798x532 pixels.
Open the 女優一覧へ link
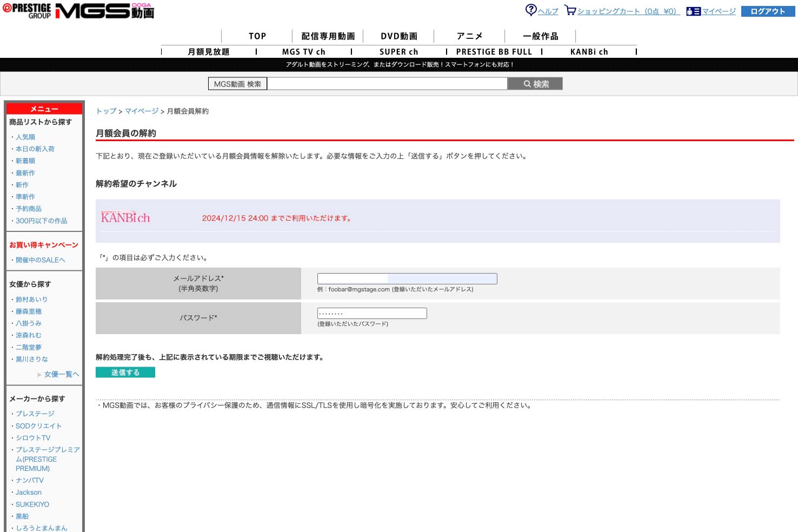click(62, 374)
